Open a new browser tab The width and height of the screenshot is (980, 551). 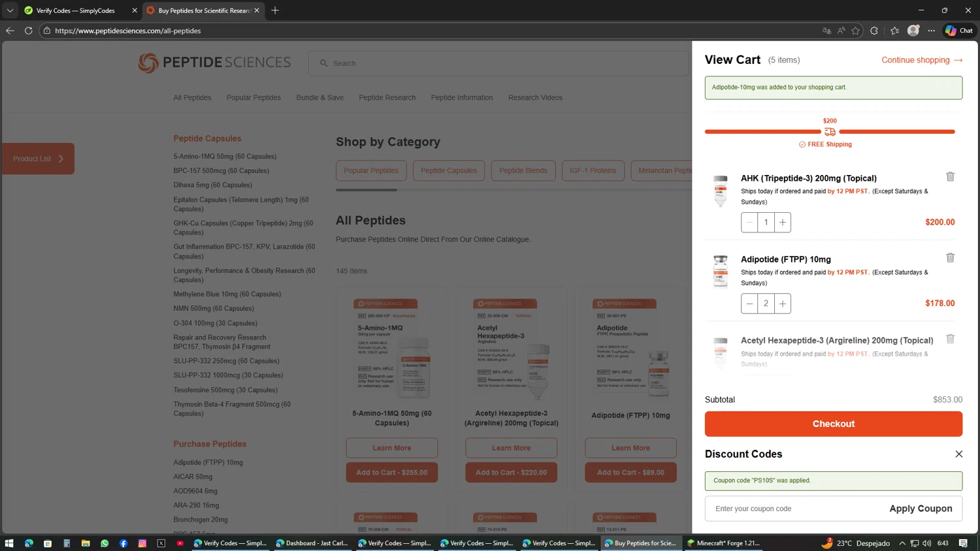click(275, 10)
